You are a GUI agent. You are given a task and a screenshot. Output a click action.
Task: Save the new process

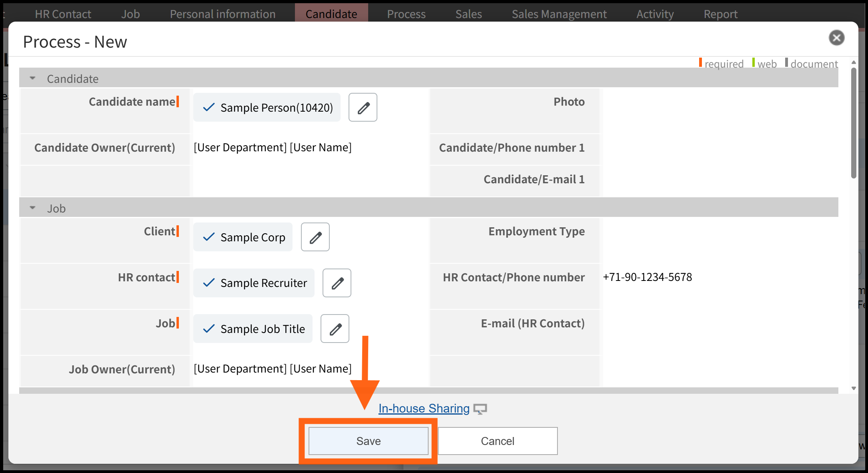368,441
